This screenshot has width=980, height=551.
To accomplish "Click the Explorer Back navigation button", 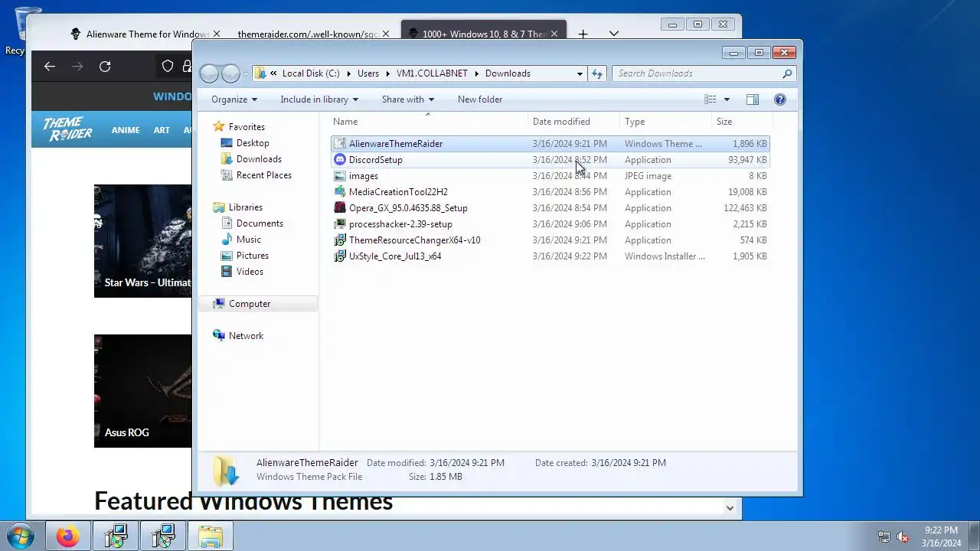I will point(209,73).
